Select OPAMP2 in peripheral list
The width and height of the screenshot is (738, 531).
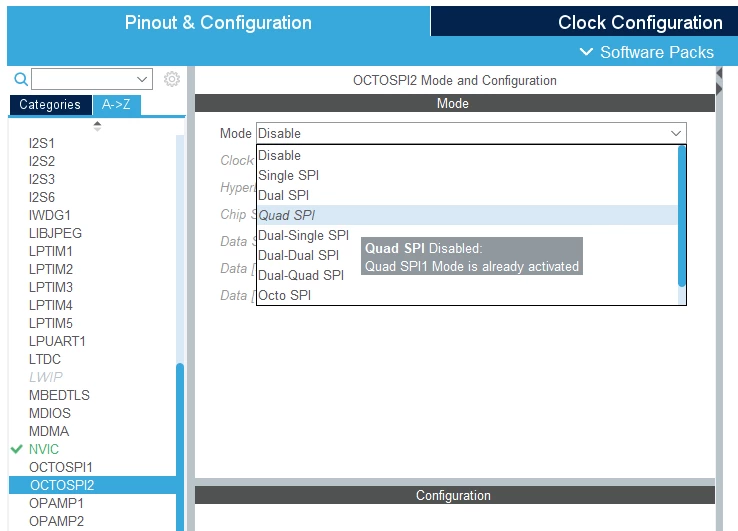click(56, 521)
